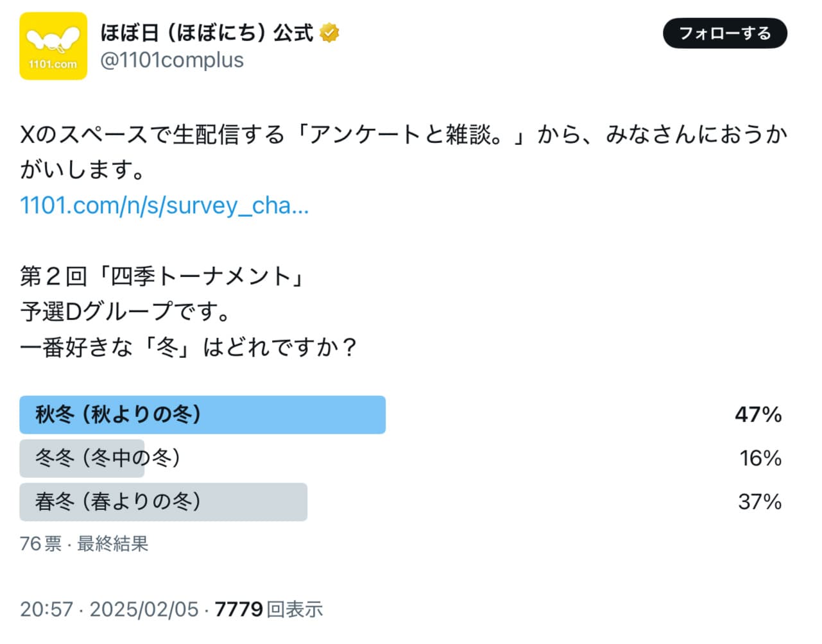The height and width of the screenshot is (644, 822).
Task: Click the 37% poll percentage
Action: [x=759, y=502]
